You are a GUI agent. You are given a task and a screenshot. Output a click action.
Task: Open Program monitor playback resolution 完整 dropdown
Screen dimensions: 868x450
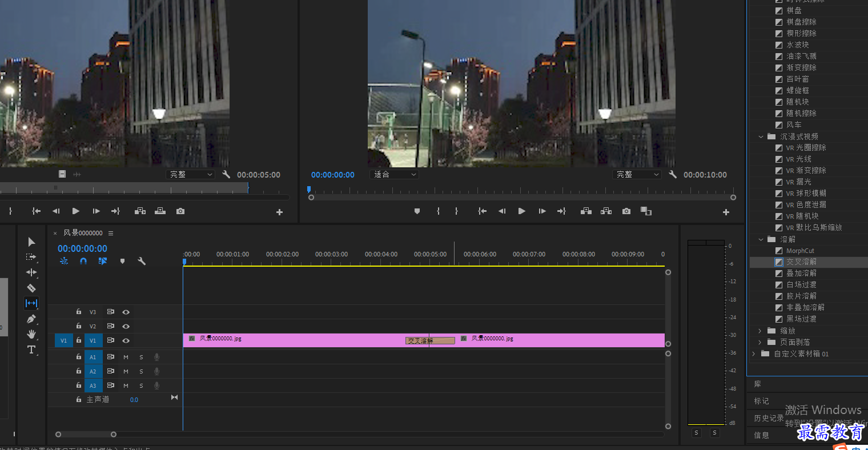coord(637,174)
